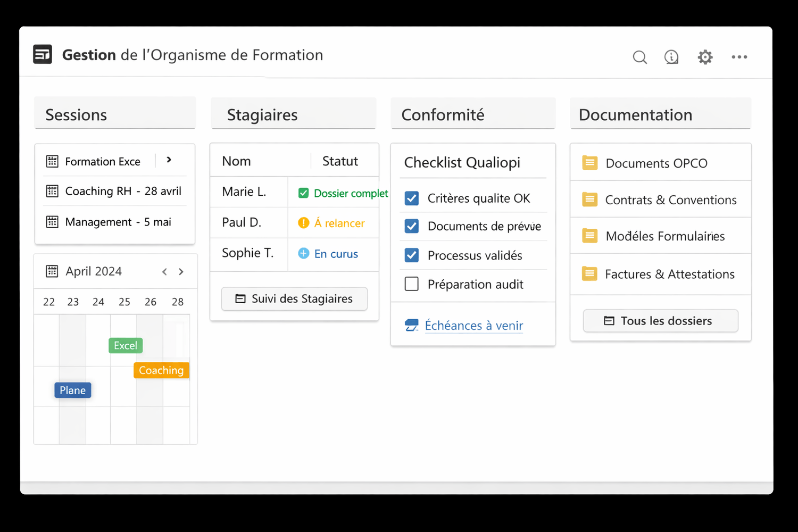
Task: Click the search magnifier icon
Action: point(639,57)
